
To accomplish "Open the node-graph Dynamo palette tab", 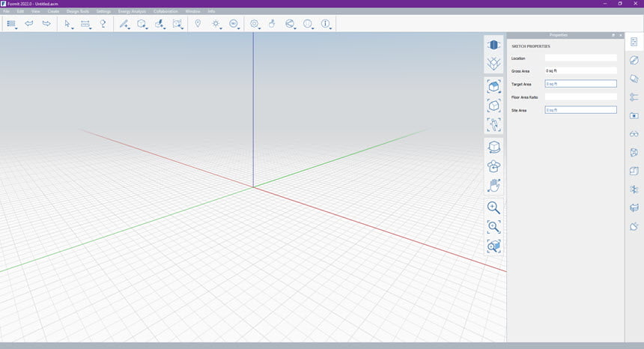I will tap(634, 189).
